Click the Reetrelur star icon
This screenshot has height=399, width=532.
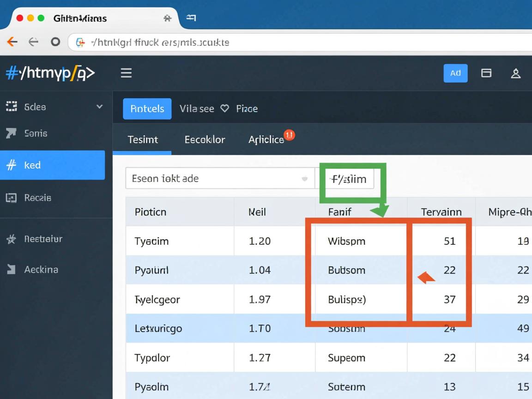click(11, 239)
